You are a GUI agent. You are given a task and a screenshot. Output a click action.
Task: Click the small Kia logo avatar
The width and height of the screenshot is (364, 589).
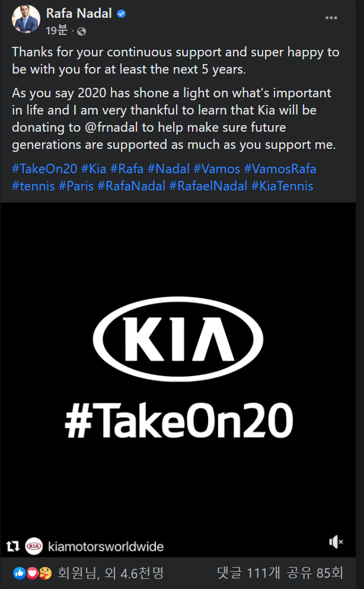click(x=35, y=546)
